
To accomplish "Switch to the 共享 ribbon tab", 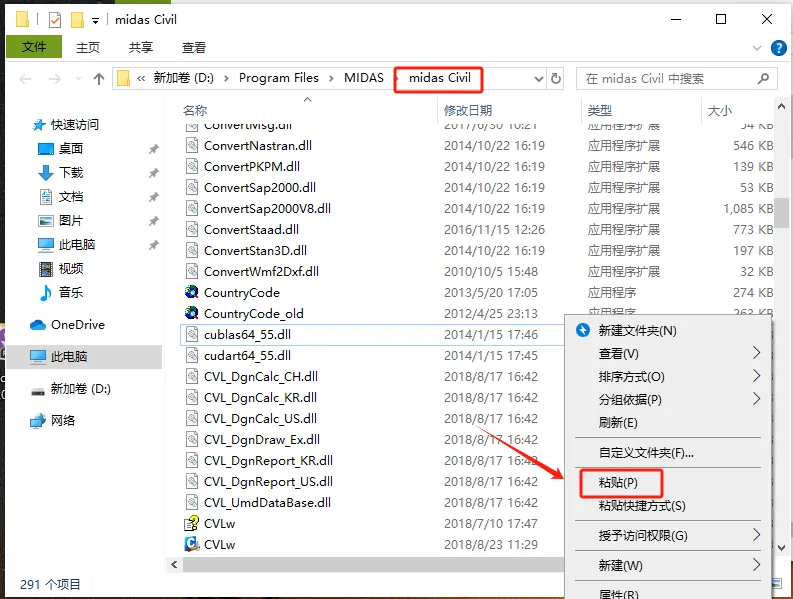I will coord(141,48).
